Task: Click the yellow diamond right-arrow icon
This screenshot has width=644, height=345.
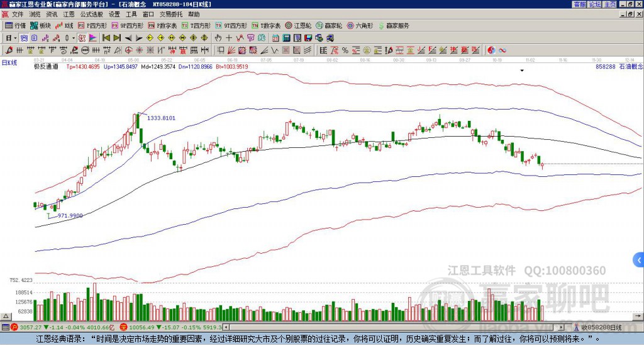Action: 160,38
